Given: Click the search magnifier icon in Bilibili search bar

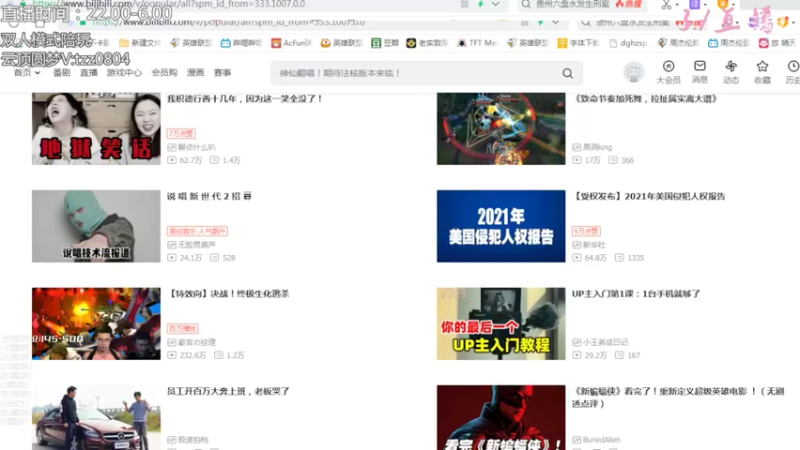Looking at the screenshot, I should 567,73.
